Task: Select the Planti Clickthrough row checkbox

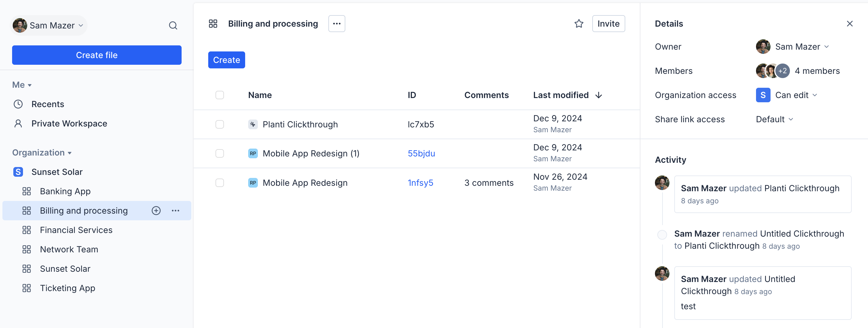Action: tap(219, 124)
